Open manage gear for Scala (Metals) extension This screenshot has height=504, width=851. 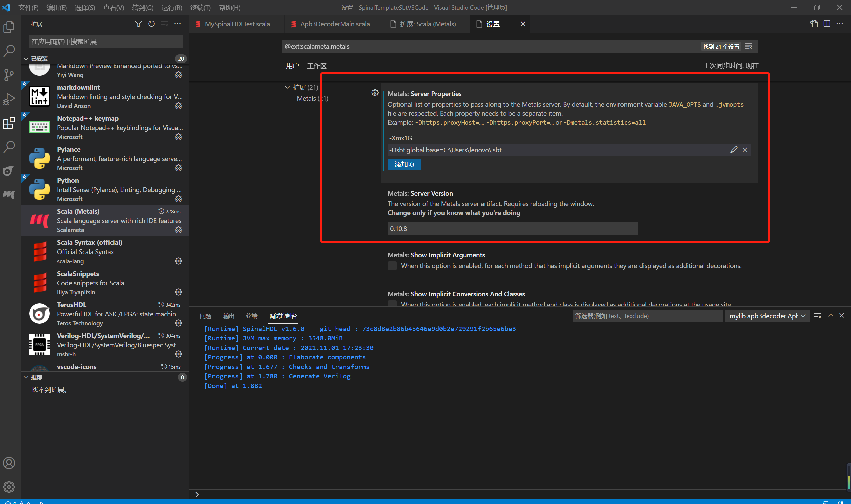pos(178,230)
